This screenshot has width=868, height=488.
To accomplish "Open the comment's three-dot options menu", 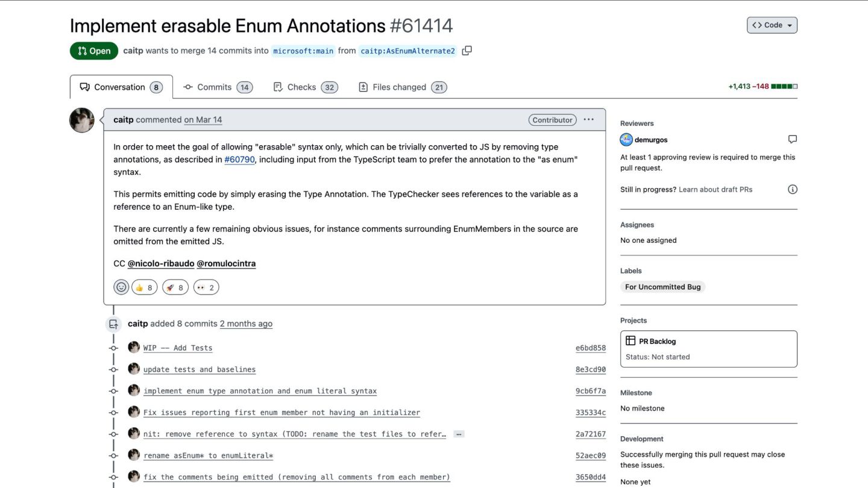I will pos(589,119).
